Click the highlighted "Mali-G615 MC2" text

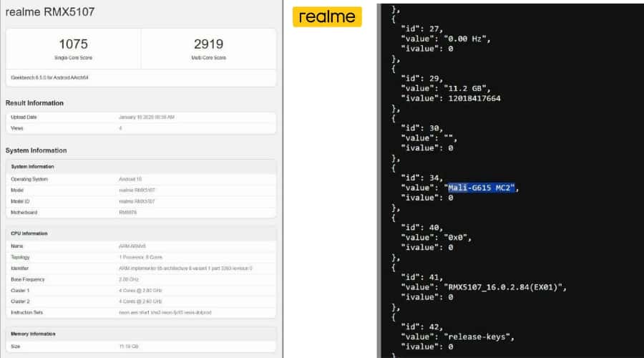(482, 188)
